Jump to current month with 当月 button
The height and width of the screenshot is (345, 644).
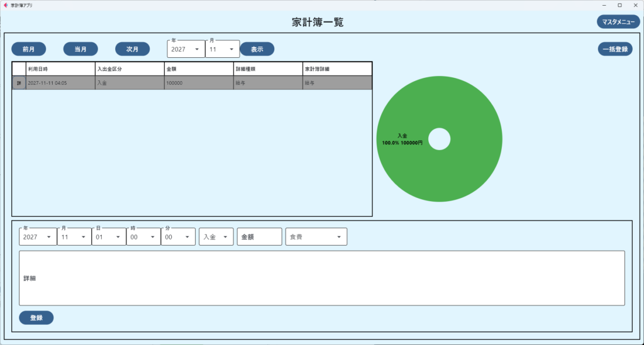pos(80,49)
